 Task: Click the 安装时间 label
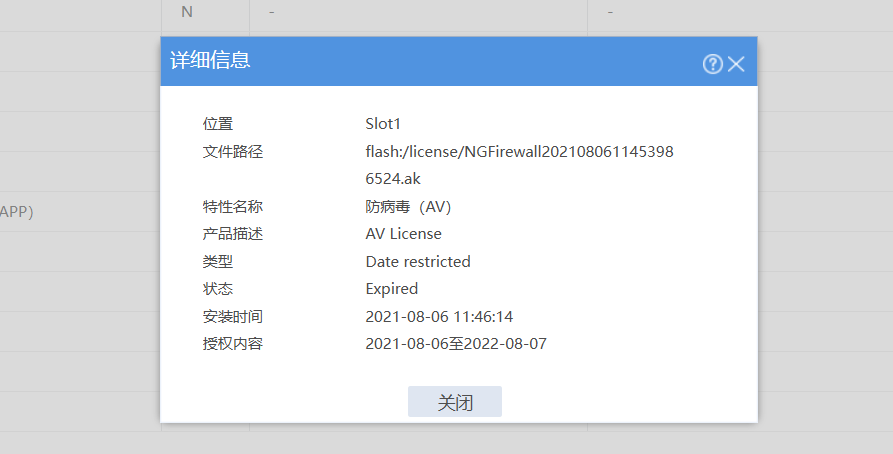click(232, 317)
